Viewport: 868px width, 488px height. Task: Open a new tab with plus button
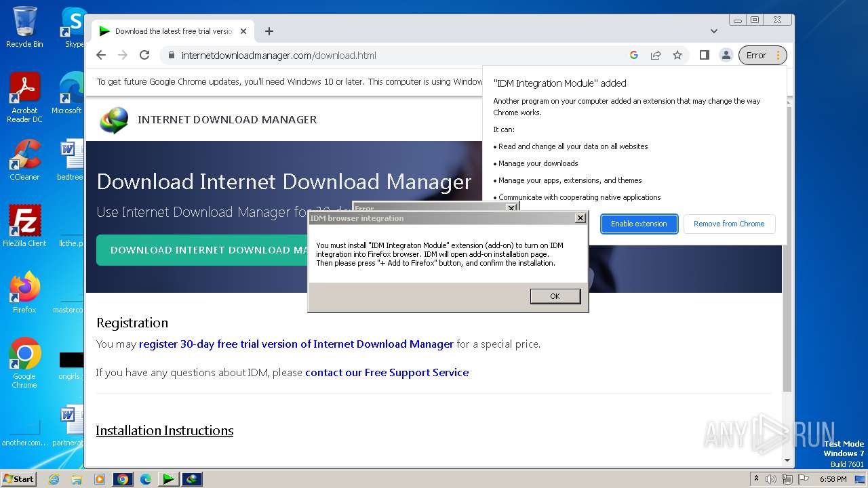(x=269, y=31)
